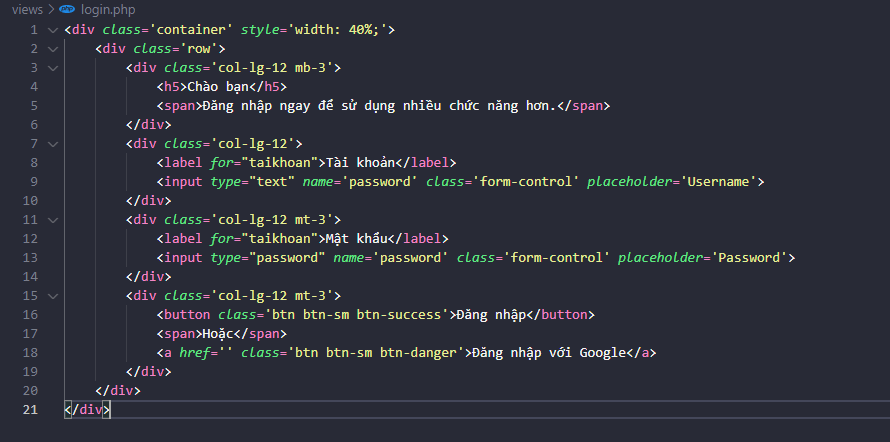
Task: Click line number 21 in the gutter
Action: pyautogui.click(x=29, y=409)
